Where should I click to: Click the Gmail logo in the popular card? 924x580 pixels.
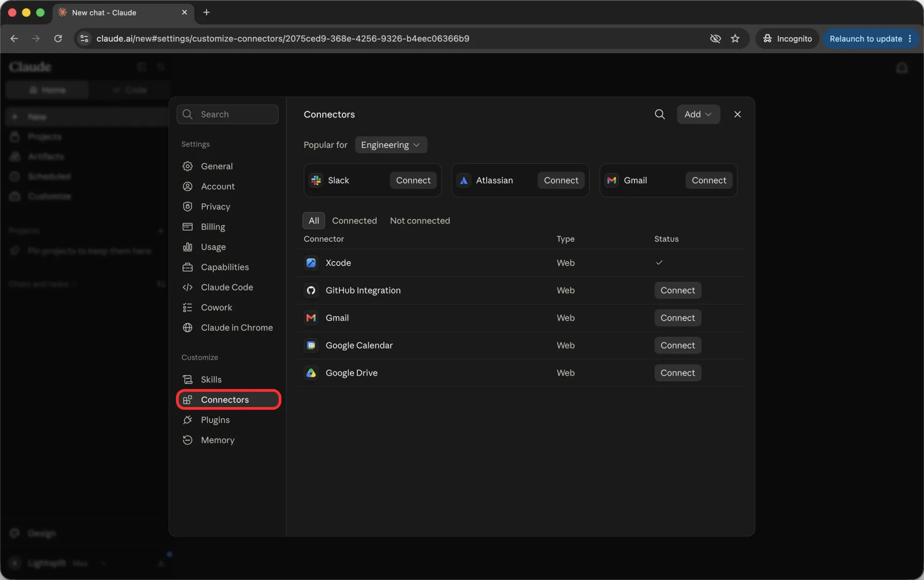[612, 180]
